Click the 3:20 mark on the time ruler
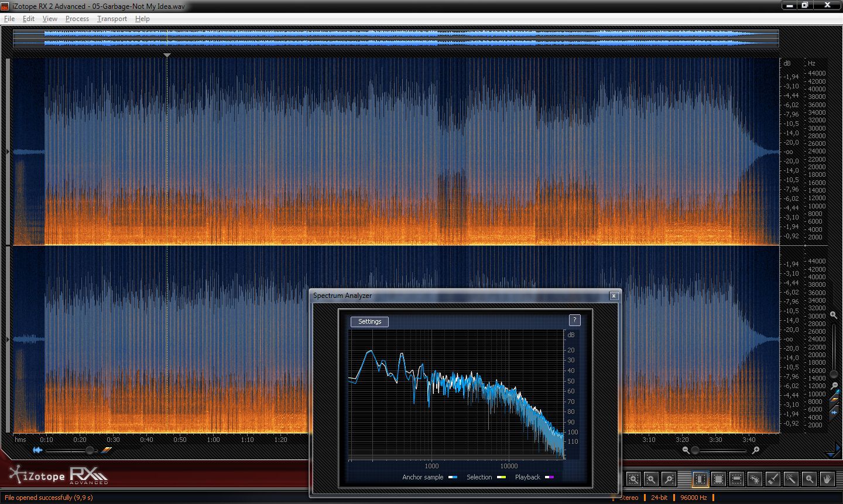Viewport: 843px width, 504px height. pyautogui.click(x=682, y=440)
